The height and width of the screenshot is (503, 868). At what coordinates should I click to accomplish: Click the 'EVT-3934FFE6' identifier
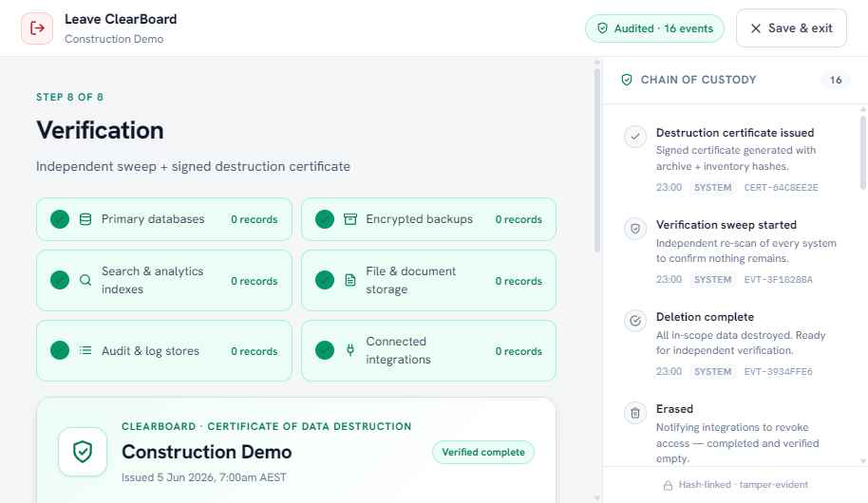pos(779,372)
